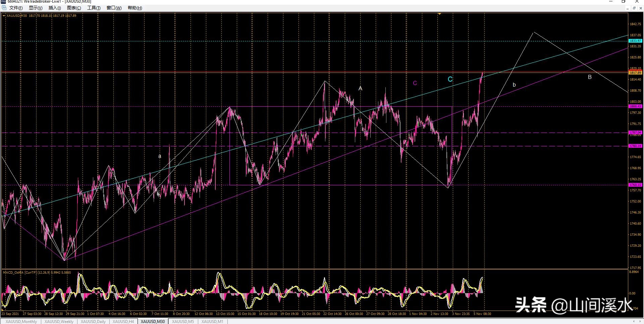Open the 工具(T) menu
This screenshot has height=324, width=644.
click(94, 8)
